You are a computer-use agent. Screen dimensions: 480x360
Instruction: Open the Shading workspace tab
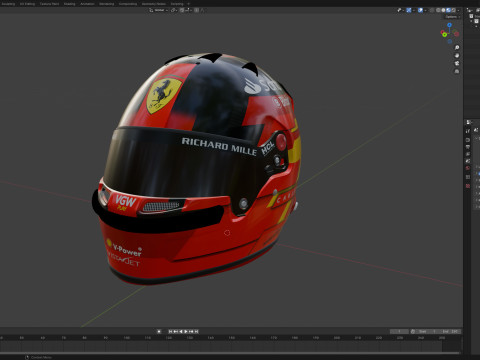coord(69,4)
